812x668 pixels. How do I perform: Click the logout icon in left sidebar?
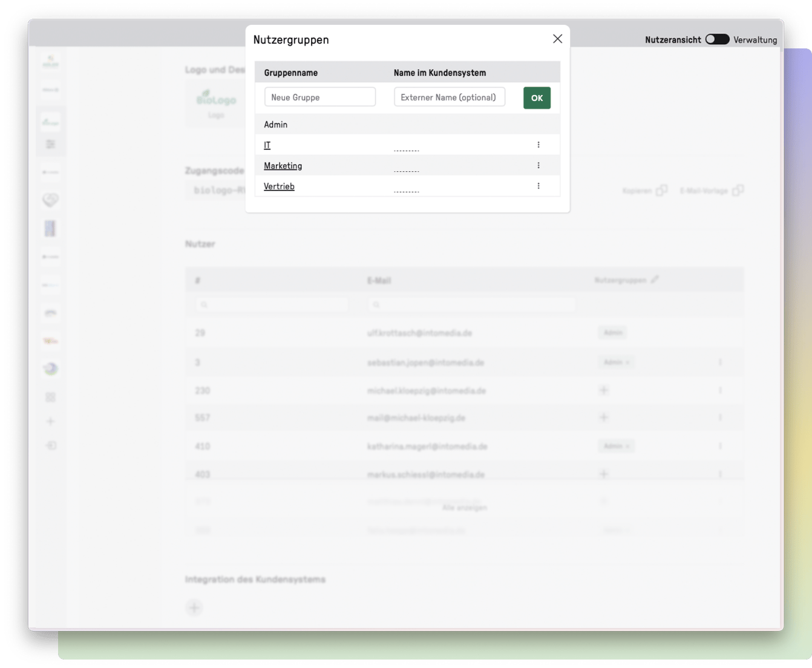(x=51, y=445)
